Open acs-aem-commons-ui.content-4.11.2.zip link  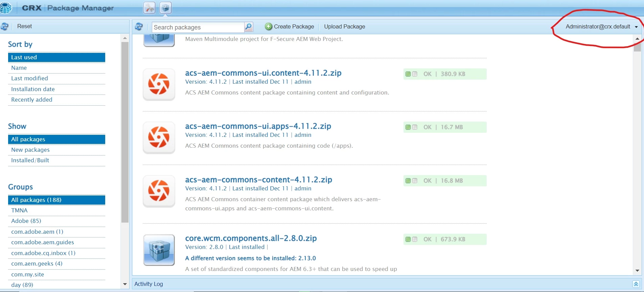tap(263, 73)
